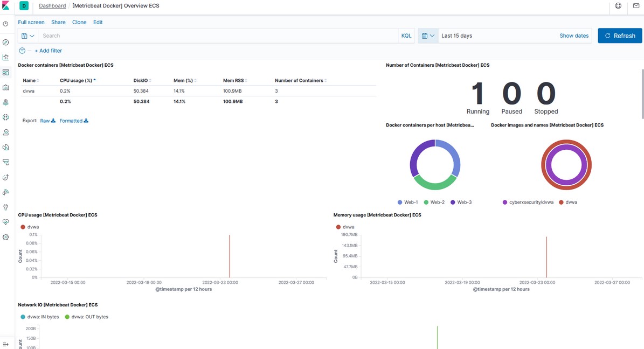This screenshot has width=644, height=349.
Task: Click dvwa legend dot in the Docker images donut chart
Action: [x=561, y=203]
